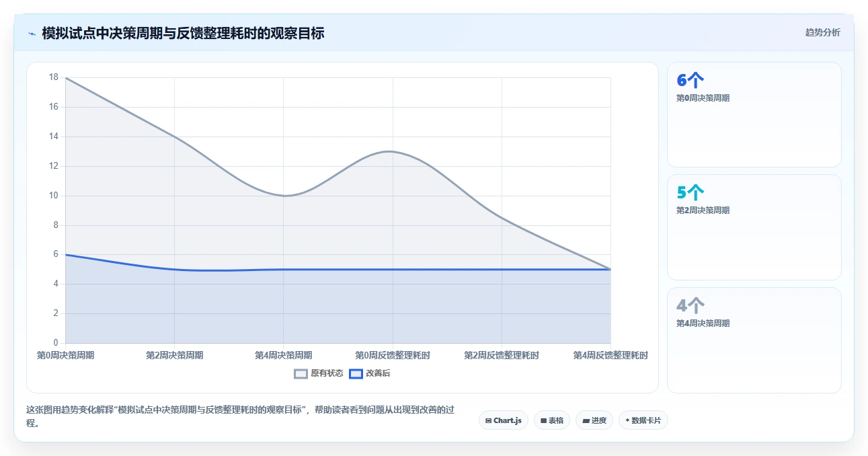Click the gray line dip at 第4周决策周期

pyautogui.click(x=284, y=196)
